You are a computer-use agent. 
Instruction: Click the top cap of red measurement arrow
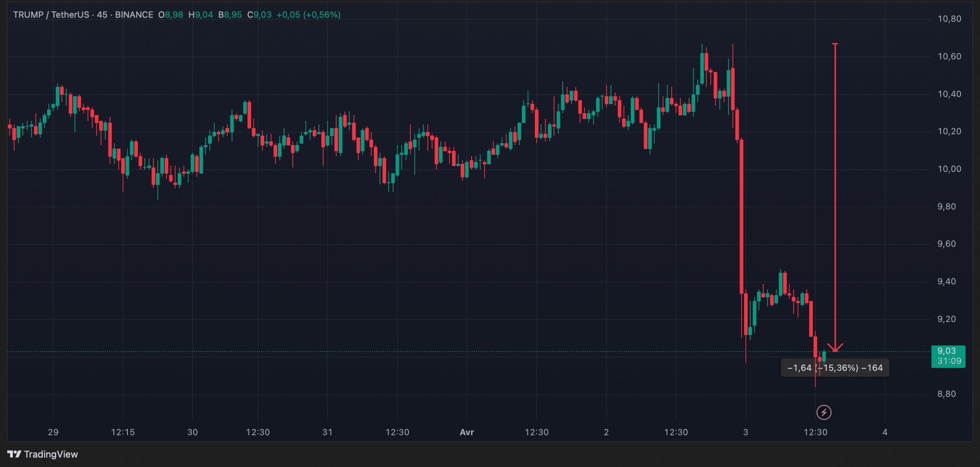(x=835, y=44)
